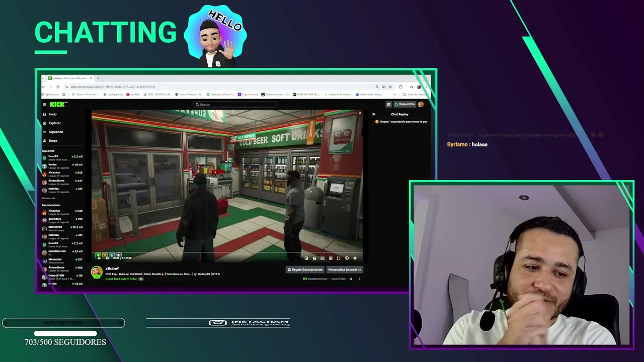Click the xBubaY channel avatar below video
644x362 pixels.
[x=97, y=272]
